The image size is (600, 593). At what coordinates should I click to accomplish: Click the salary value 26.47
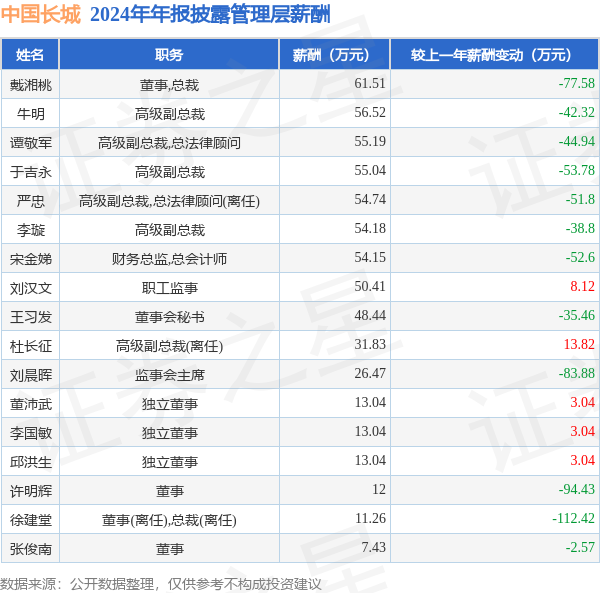click(x=370, y=374)
